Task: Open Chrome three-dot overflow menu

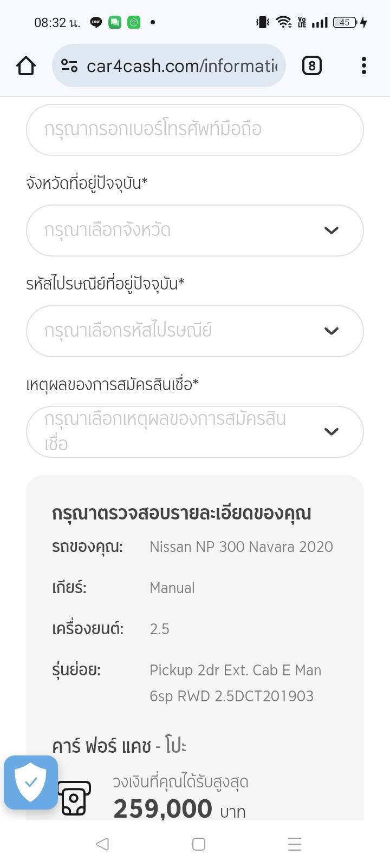Action: pos(364,66)
